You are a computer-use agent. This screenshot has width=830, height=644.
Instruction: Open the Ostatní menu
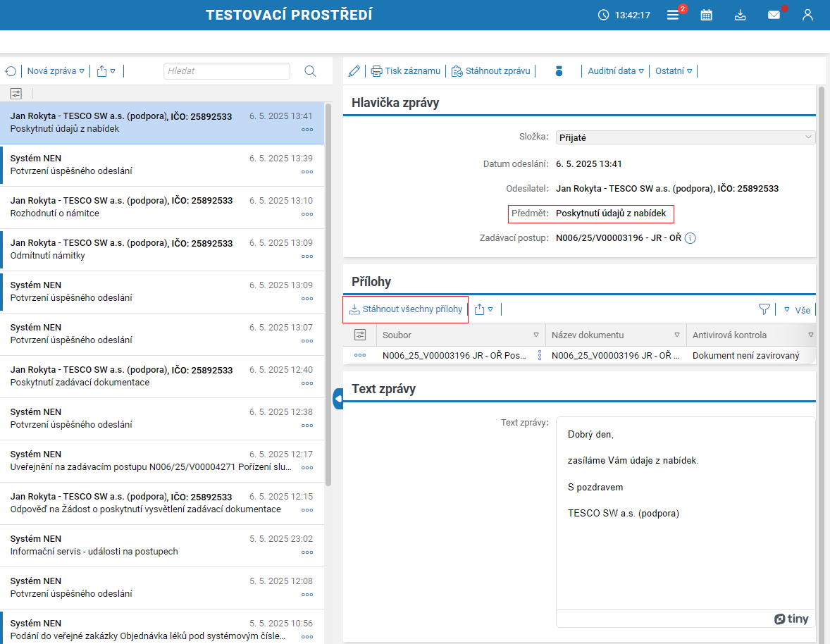(674, 71)
